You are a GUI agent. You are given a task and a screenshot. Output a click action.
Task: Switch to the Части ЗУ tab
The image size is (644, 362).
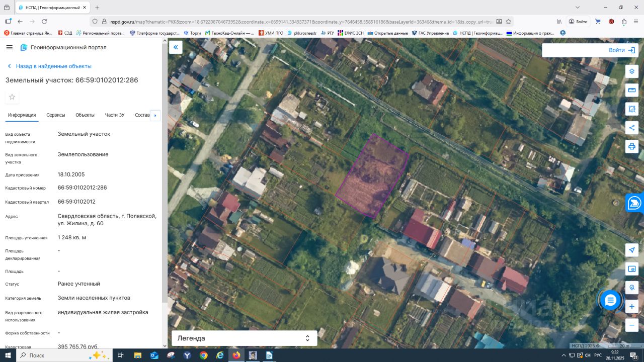point(115,115)
